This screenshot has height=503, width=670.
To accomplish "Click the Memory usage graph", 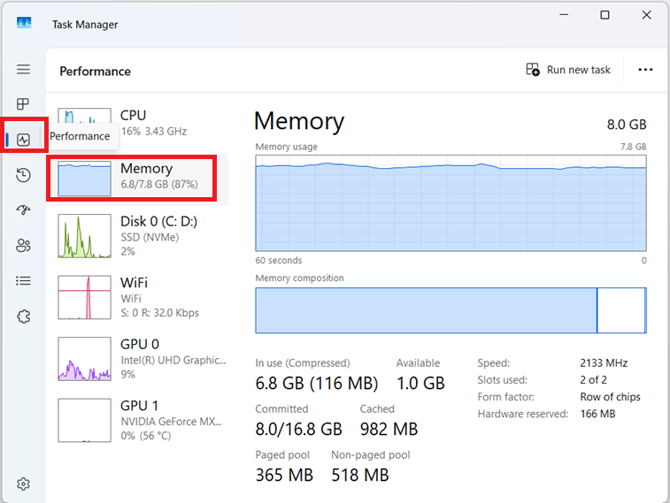I will 450,203.
